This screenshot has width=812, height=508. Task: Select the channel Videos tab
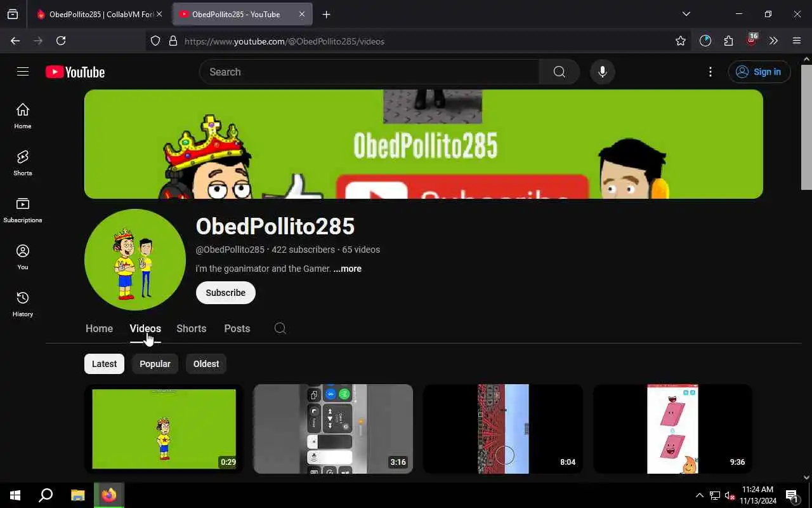tap(145, 328)
